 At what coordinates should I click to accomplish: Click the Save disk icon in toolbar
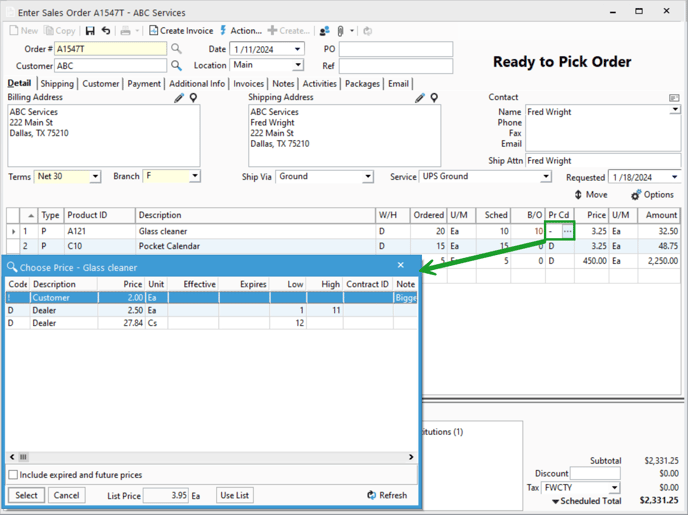tap(90, 31)
